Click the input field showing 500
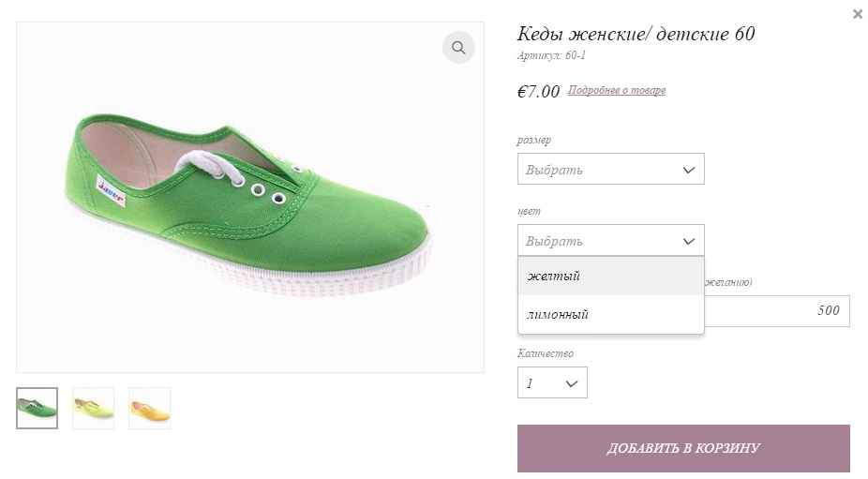The width and height of the screenshot is (868, 479). pos(777,310)
